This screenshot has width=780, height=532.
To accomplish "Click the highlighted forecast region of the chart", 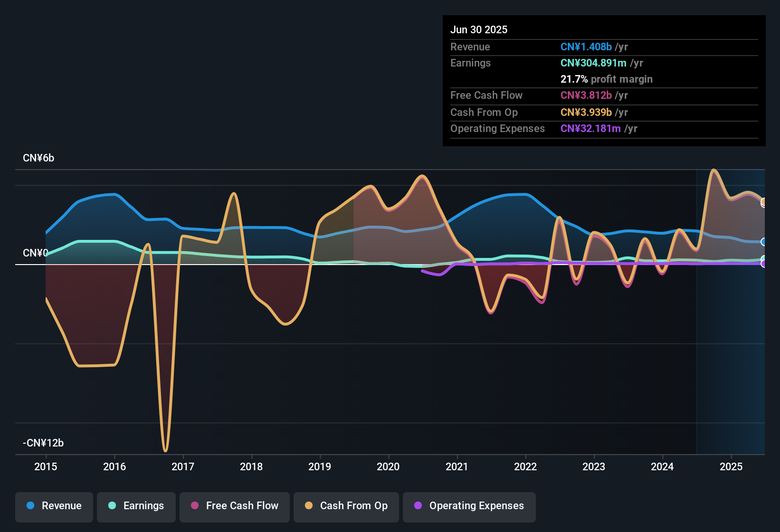I will tap(730, 309).
